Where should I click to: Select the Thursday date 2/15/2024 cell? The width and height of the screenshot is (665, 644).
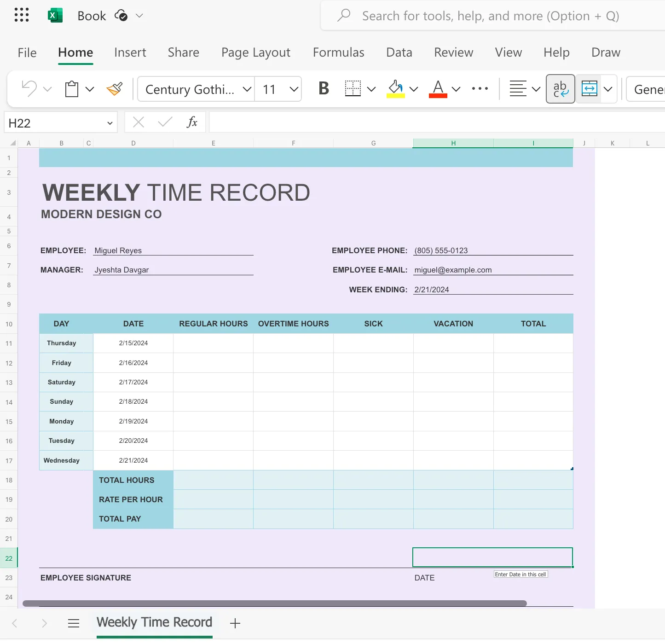click(x=133, y=343)
